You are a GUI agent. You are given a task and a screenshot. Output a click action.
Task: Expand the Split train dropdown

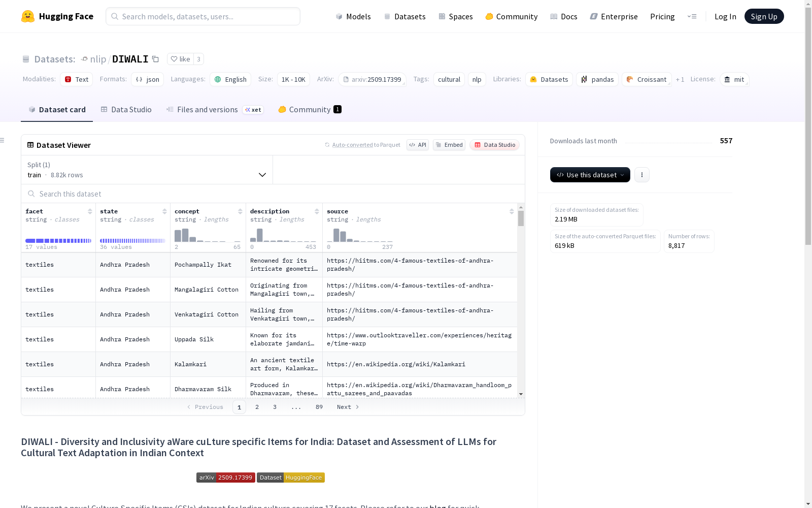click(147, 170)
